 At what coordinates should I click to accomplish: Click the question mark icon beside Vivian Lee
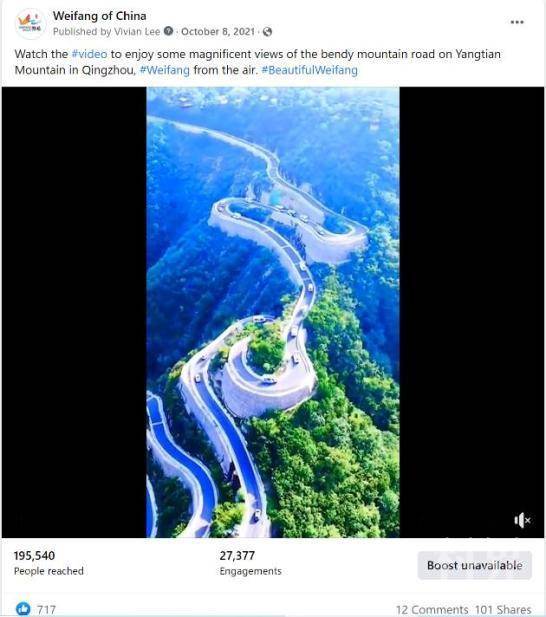click(x=168, y=31)
